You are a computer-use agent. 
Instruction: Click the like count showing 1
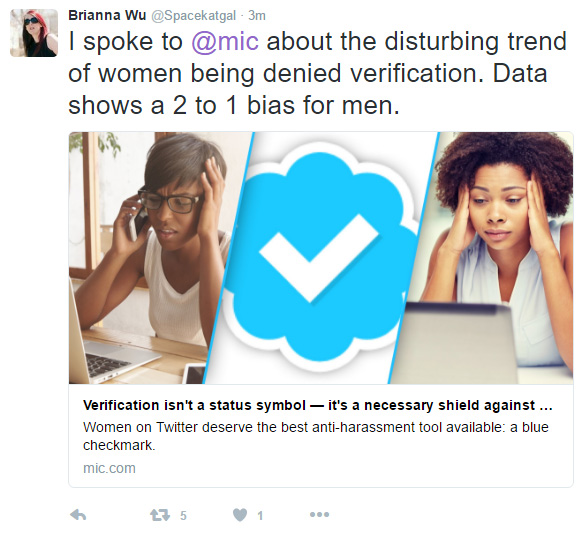click(x=260, y=516)
